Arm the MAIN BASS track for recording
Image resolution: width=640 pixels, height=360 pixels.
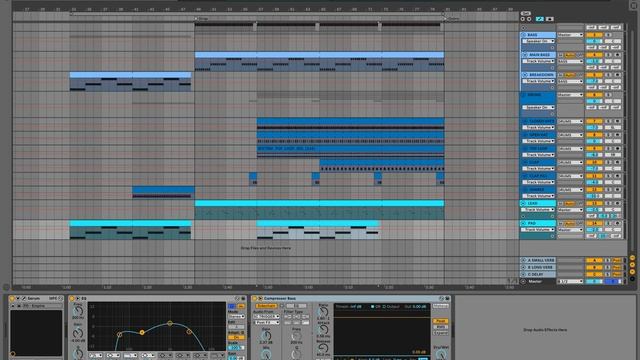(618, 55)
